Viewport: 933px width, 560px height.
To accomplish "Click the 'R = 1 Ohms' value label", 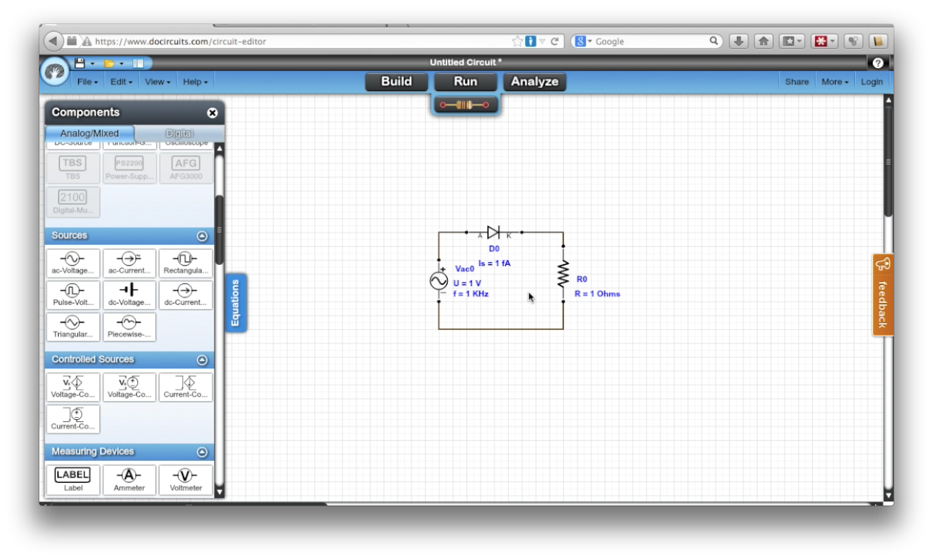I will point(598,294).
